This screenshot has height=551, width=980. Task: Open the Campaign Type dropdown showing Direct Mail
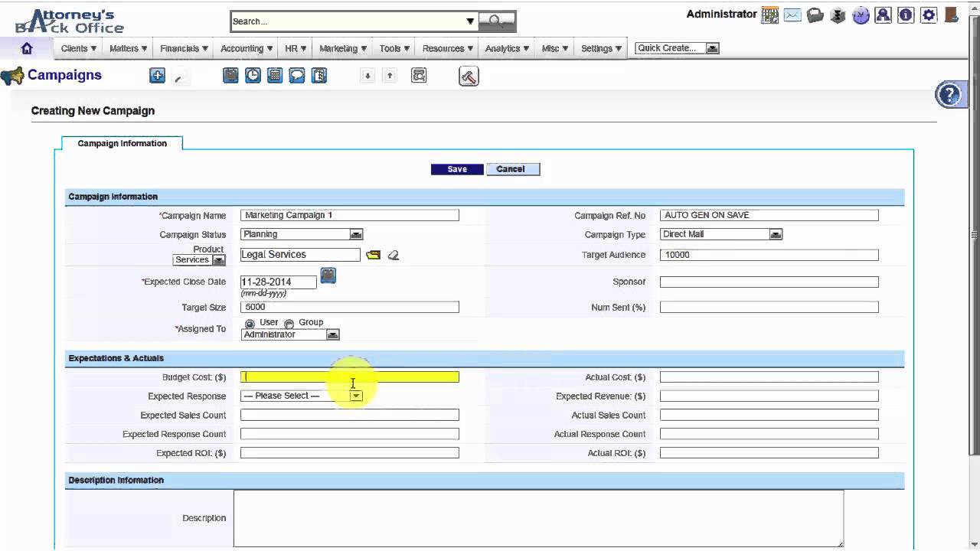[x=721, y=234]
